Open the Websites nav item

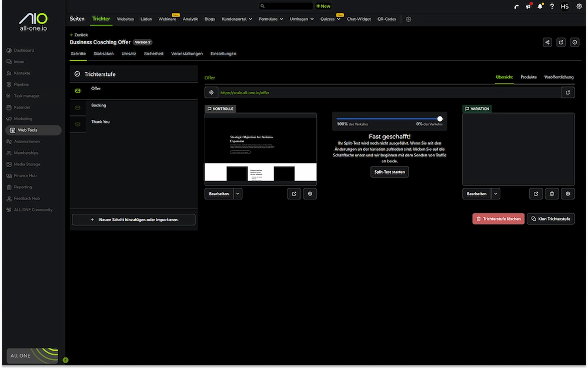coord(125,19)
